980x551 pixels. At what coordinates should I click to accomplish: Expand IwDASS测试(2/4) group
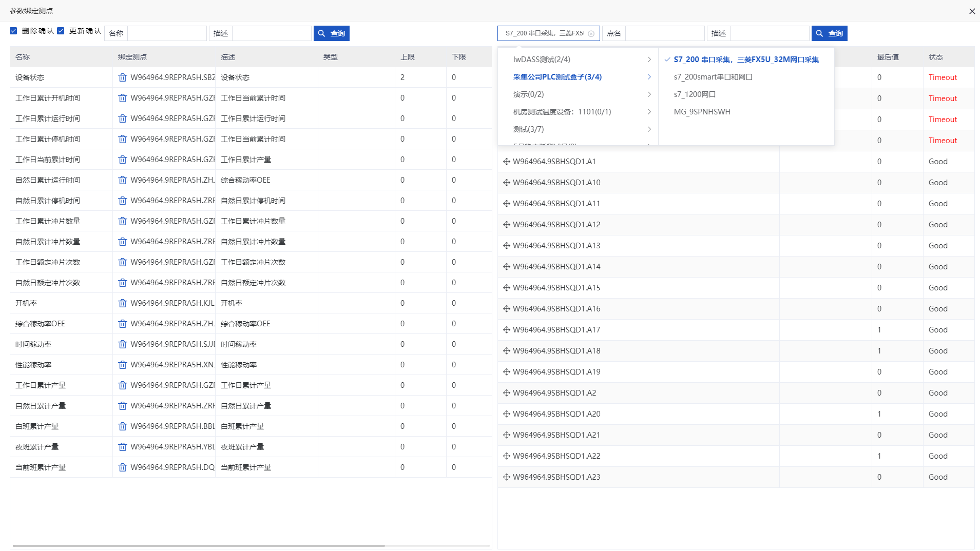(x=578, y=60)
